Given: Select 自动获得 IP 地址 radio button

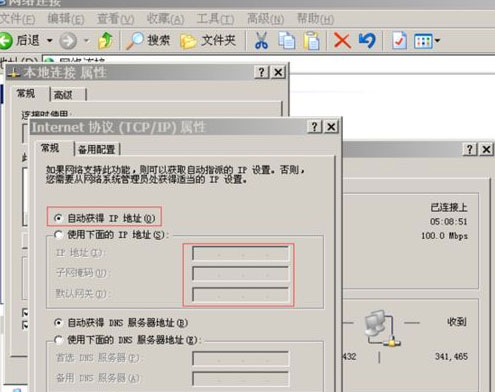Looking at the screenshot, I should click(x=58, y=218).
